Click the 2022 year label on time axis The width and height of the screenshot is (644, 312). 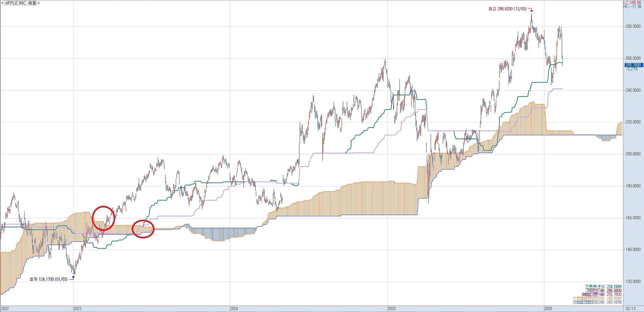[5, 309]
